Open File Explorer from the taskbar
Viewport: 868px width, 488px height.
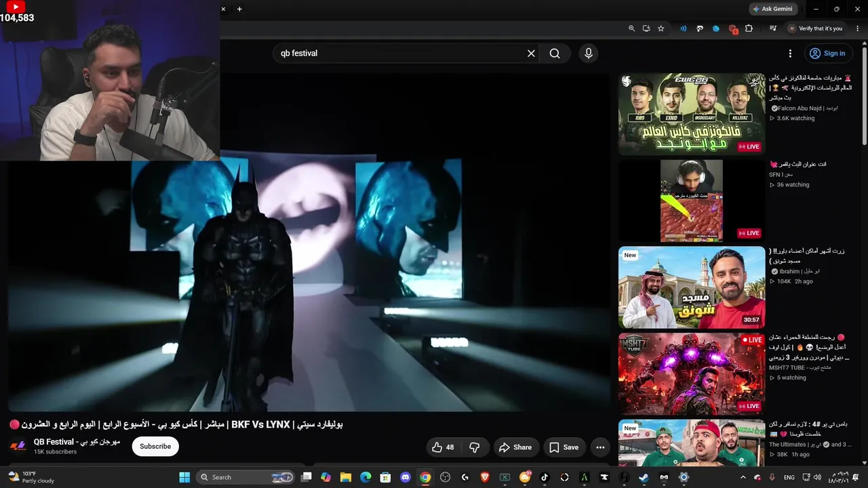tap(346, 477)
